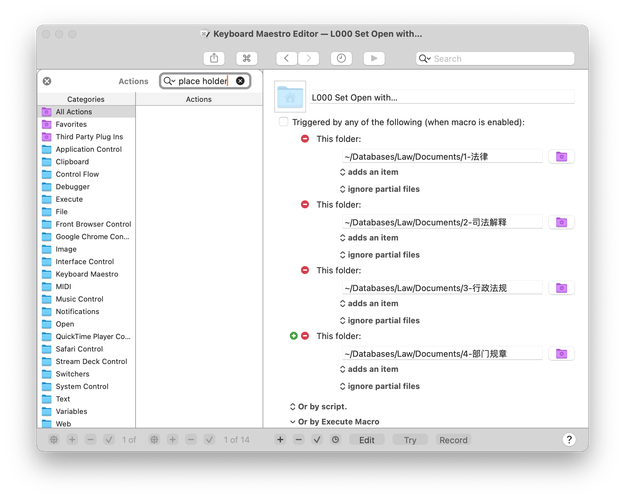Screen dimensions: 625x500
Task: Click the Command key toolbar icon
Action: coord(246,58)
